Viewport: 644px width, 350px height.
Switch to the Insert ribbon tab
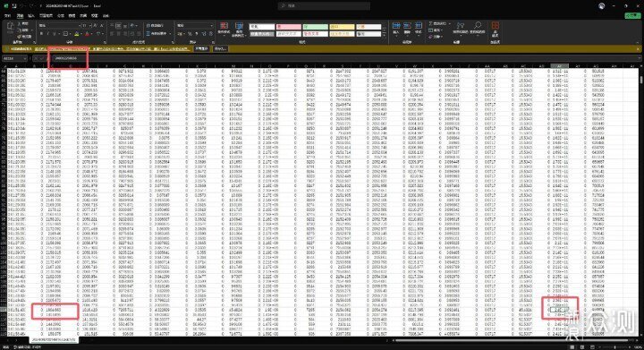pos(30,15)
